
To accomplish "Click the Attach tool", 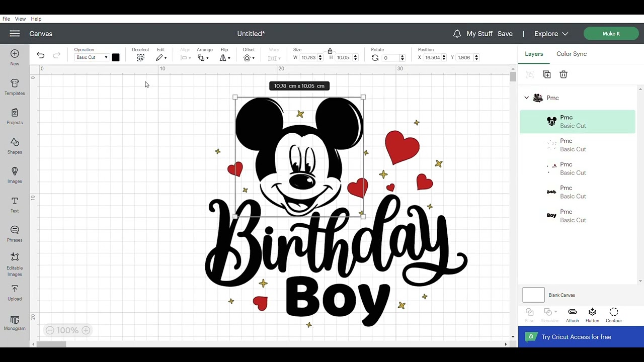I will [572, 315].
